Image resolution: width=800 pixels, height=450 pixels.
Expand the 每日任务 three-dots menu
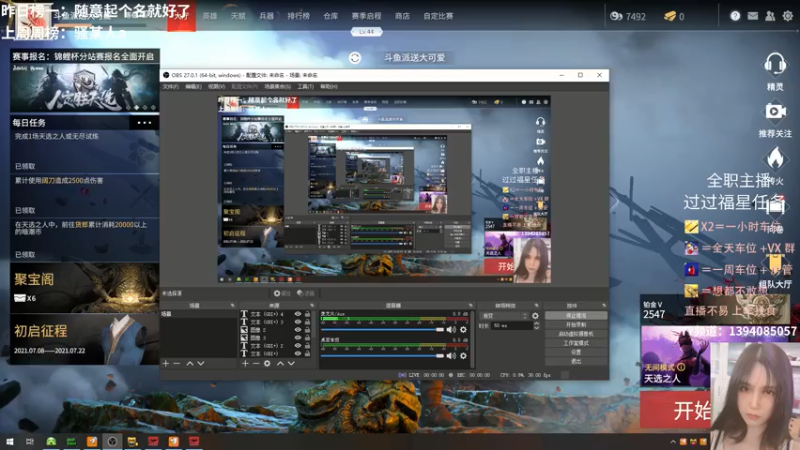click(x=144, y=122)
